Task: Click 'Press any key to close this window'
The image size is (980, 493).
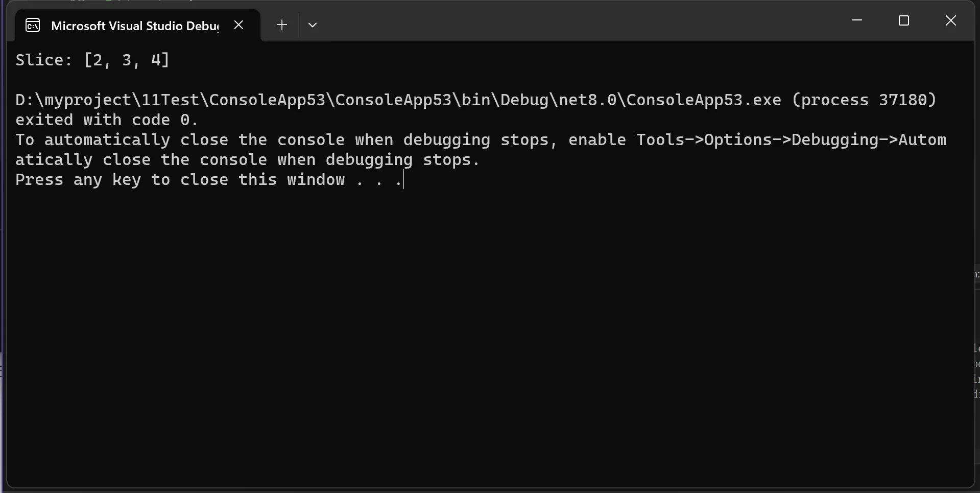Action: tap(180, 179)
